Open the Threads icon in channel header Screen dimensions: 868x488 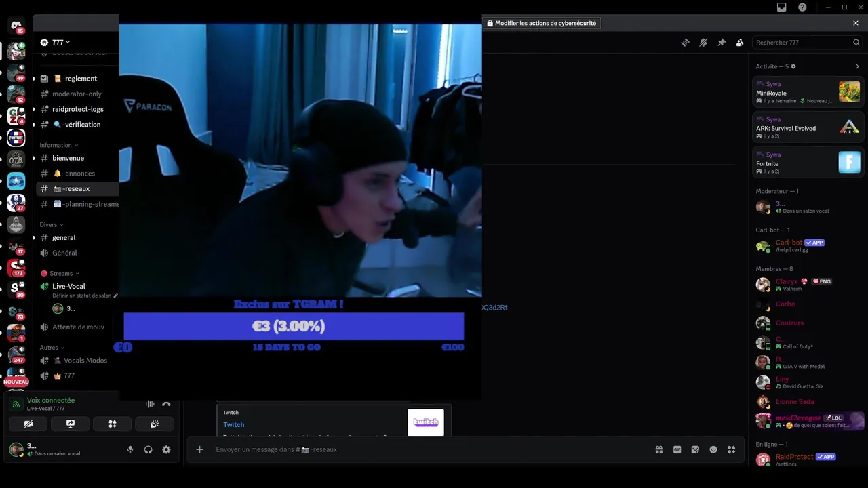(x=685, y=42)
